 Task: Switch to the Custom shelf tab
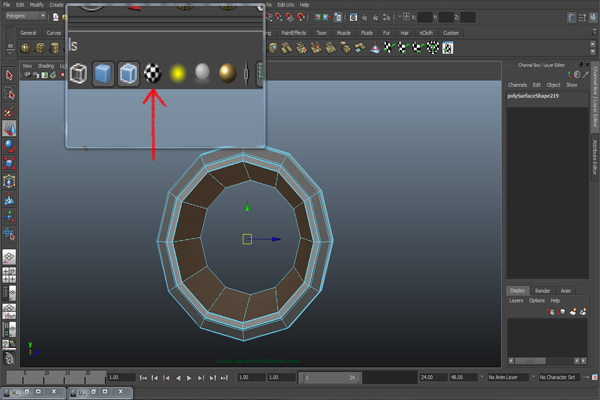pos(451,33)
